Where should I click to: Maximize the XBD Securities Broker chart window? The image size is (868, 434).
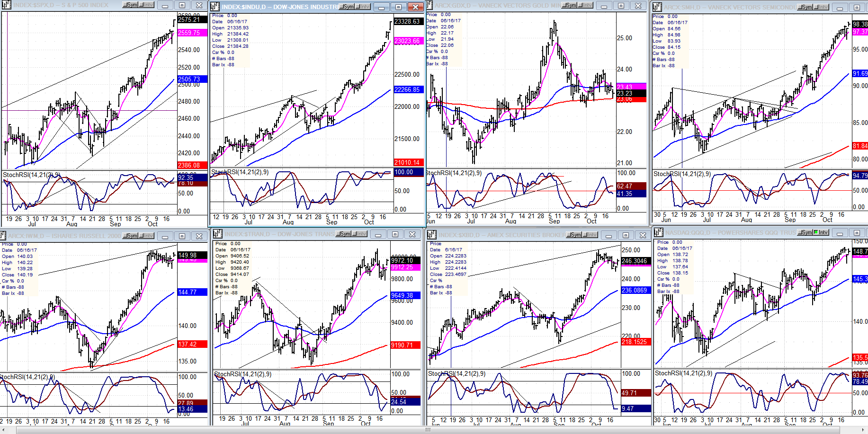click(x=626, y=235)
